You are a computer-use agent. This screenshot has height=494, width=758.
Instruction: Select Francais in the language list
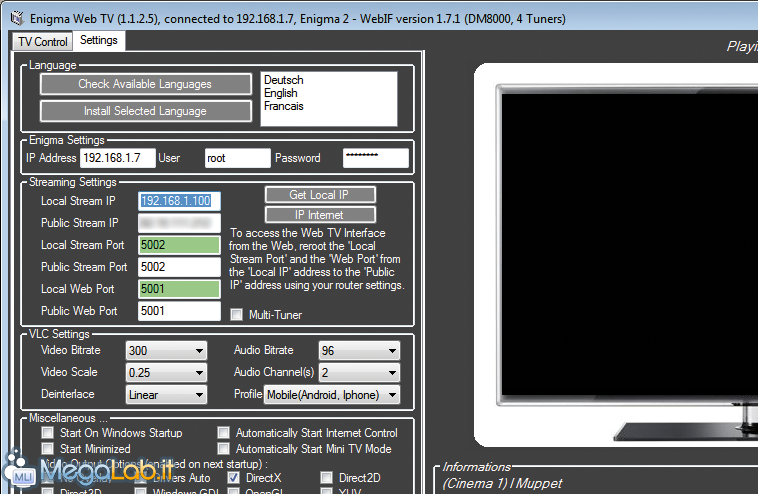(284, 106)
